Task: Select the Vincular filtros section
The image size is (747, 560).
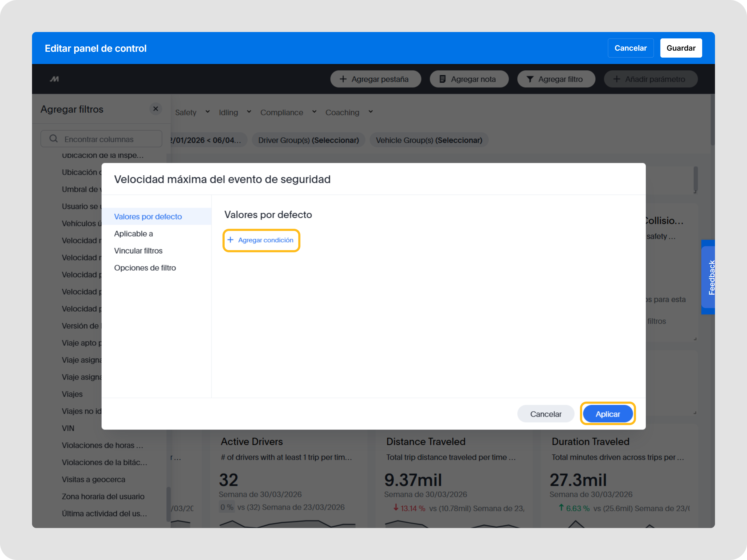Action: (138, 250)
